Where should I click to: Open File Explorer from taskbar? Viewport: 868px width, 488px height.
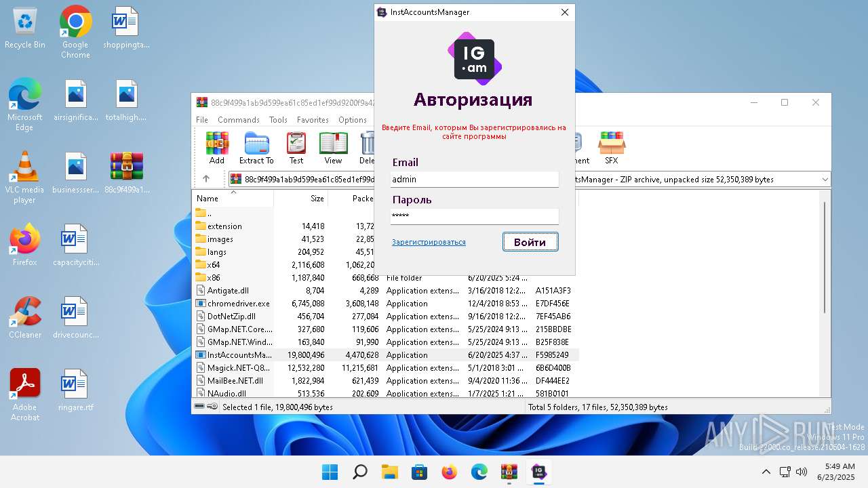[389, 472]
